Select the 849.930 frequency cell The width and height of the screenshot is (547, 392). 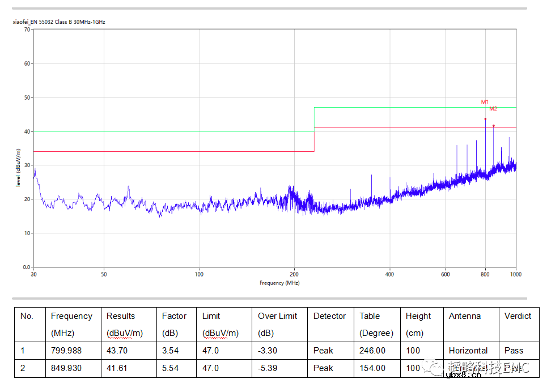(66, 368)
